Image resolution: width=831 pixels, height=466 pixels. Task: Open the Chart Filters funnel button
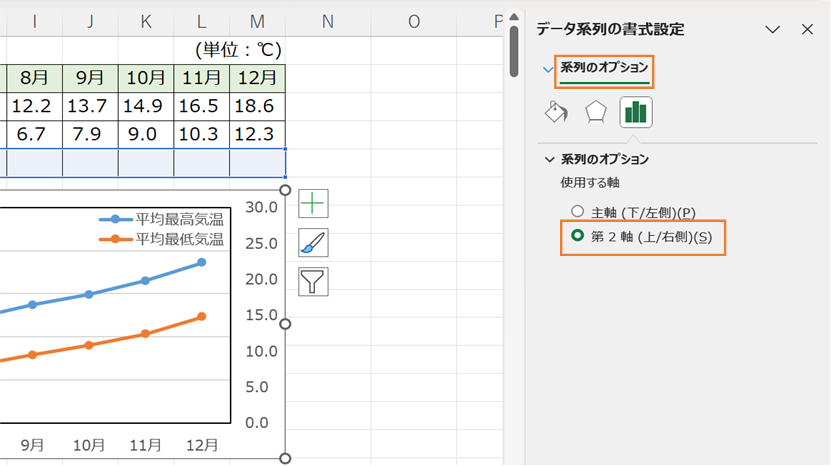313,282
